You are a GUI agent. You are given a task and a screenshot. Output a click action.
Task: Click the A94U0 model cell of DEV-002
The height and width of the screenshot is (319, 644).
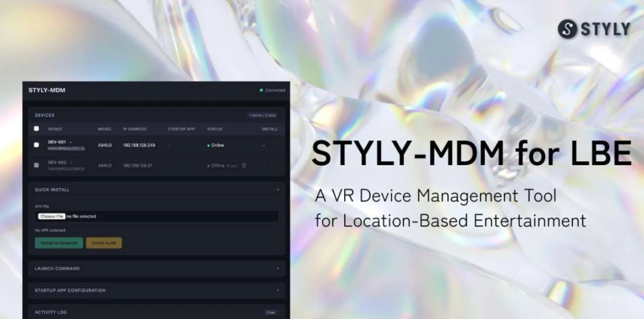pyautogui.click(x=105, y=166)
